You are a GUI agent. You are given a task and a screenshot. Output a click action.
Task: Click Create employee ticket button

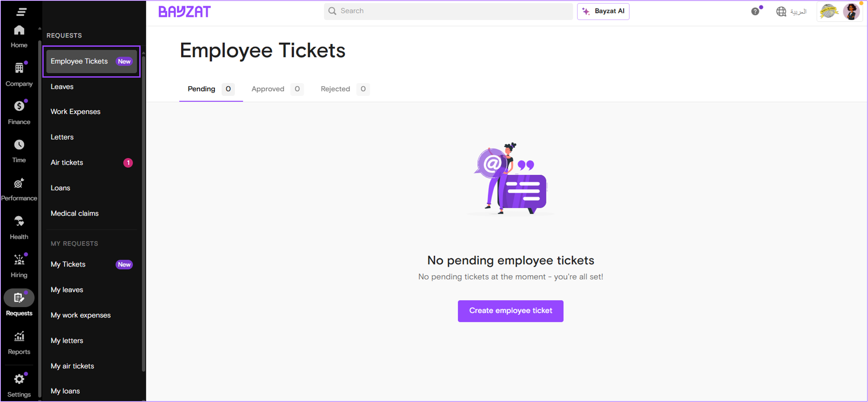pyautogui.click(x=510, y=311)
